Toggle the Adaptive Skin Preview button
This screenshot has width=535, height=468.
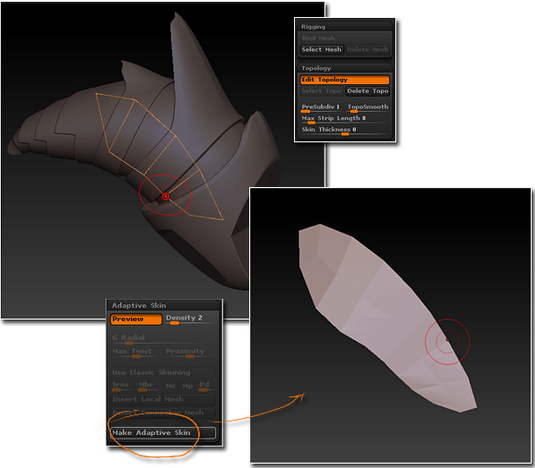(136, 319)
